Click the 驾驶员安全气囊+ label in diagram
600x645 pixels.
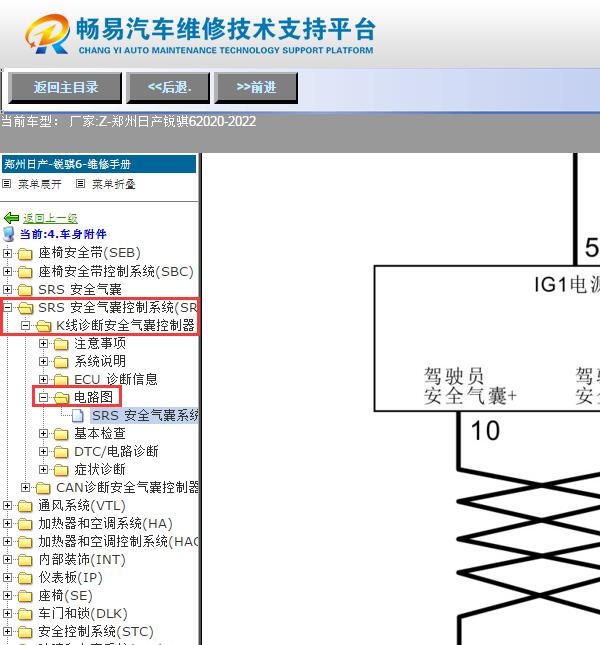[x=470, y=386]
